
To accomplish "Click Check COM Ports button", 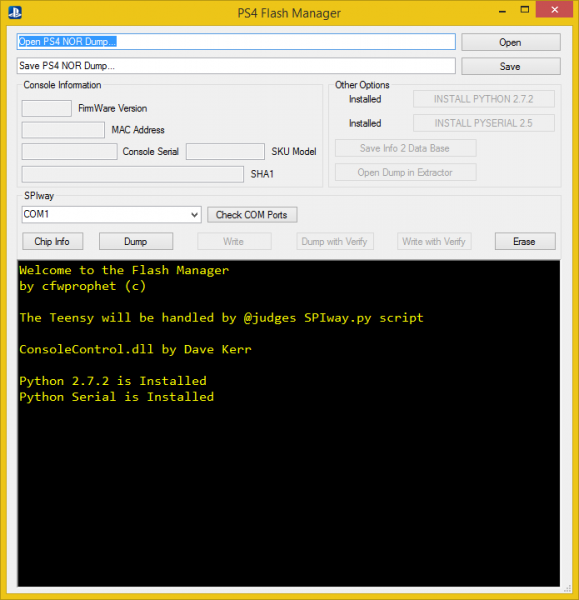I will coord(252,215).
